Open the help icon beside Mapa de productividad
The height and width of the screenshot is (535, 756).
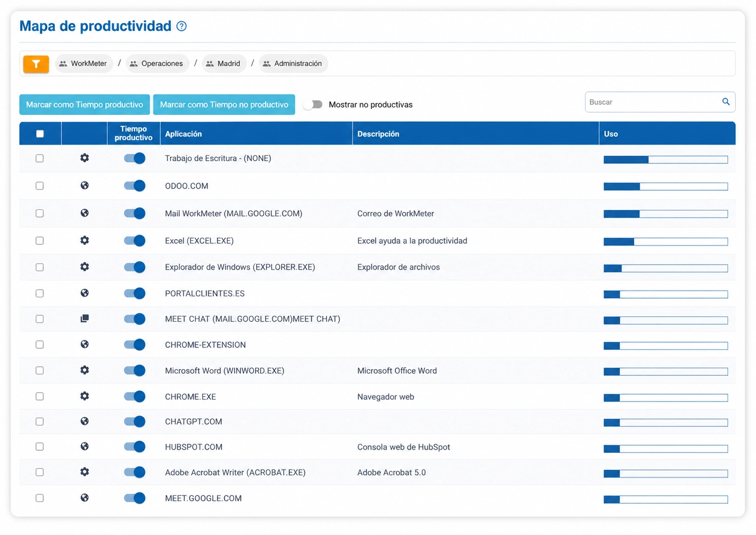coord(182,26)
